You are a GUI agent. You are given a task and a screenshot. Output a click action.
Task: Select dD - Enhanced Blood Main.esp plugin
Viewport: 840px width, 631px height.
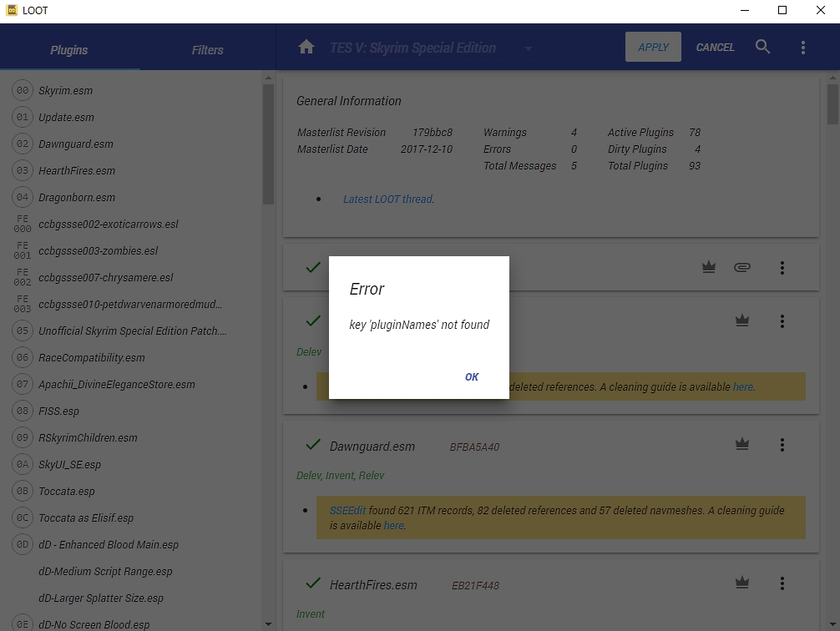pyautogui.click(x=131, y=545)
